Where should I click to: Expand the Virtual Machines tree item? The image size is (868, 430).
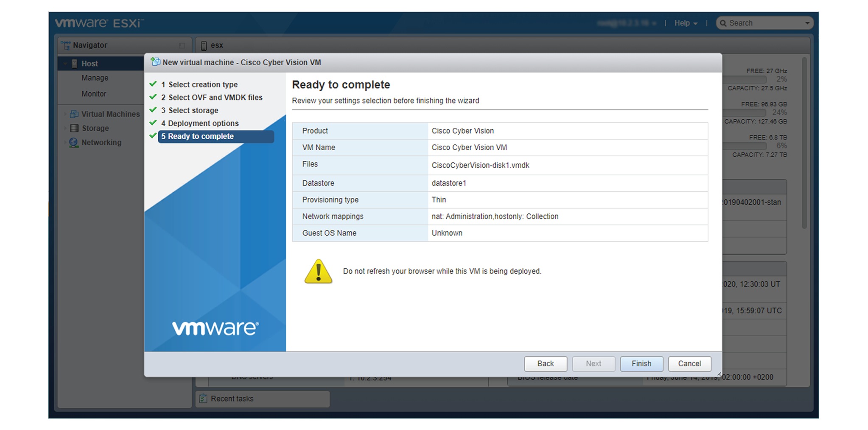click(64, 114)
